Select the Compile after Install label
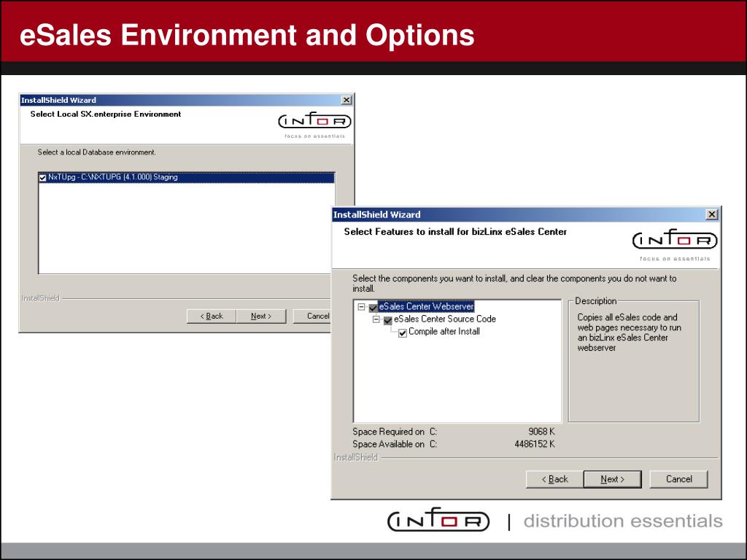 (444, 332)
